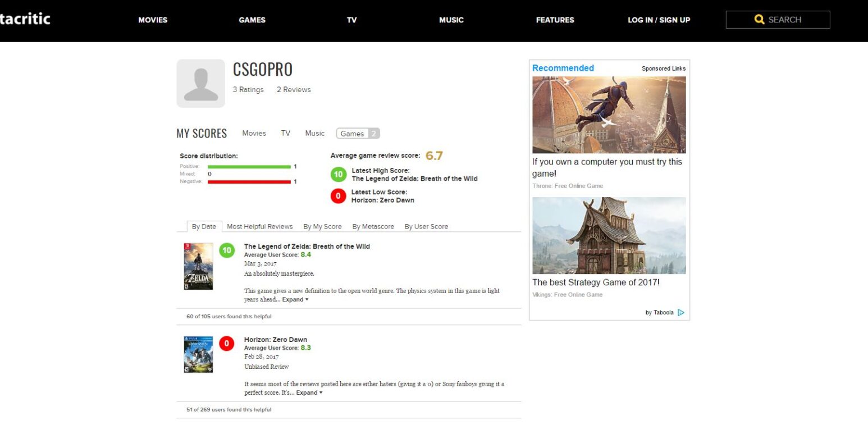The image size is (868, 434).
Task: Click '51 of 269 users found this helpful'
Action: 229,410
